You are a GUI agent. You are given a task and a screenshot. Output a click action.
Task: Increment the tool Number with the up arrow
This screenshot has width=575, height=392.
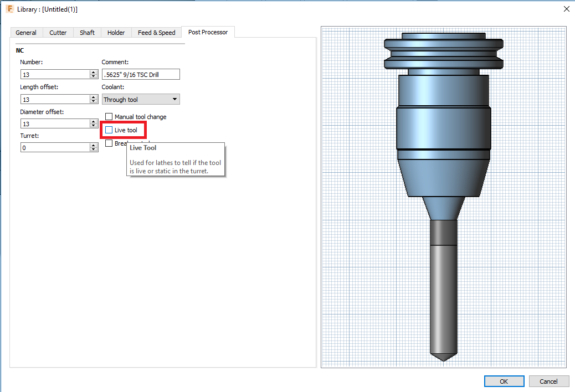pos(93,71)
